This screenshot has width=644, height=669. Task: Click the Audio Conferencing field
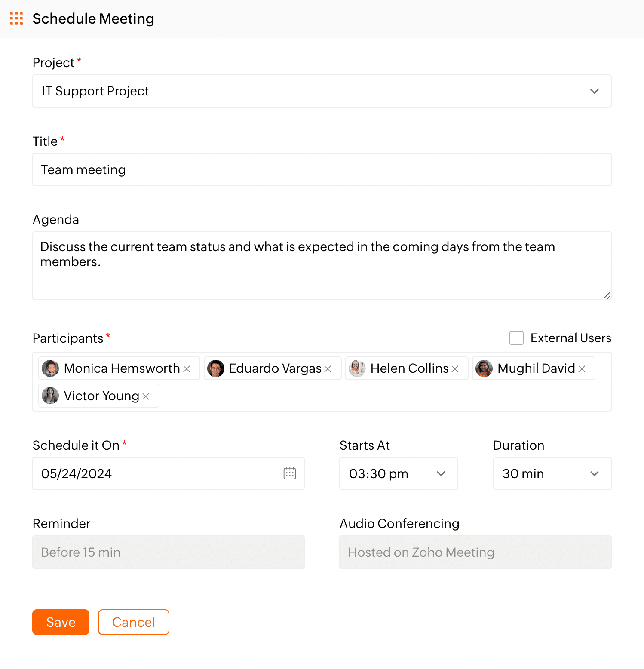pos(475,552)
